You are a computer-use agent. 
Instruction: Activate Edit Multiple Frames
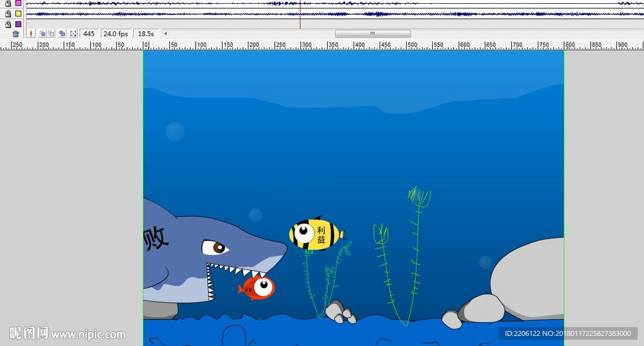click(62, 34)
